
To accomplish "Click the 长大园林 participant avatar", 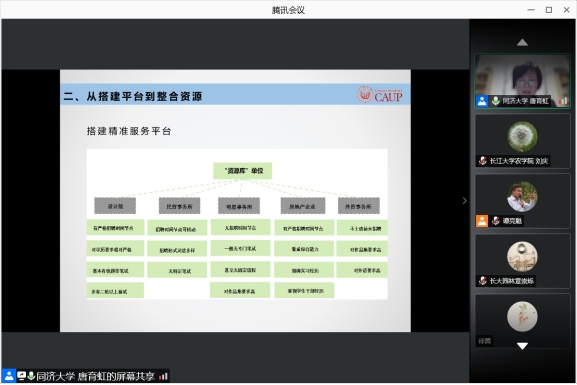I will 522,257.
